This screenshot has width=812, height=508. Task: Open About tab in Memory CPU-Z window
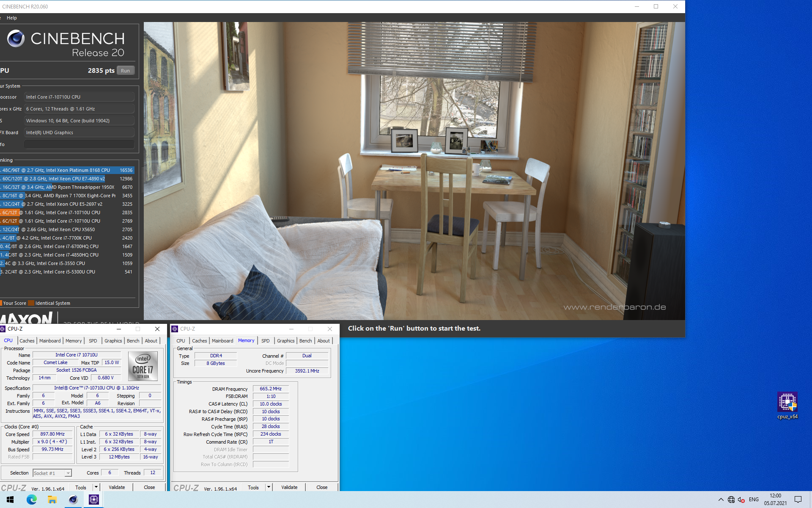point(324,341)
